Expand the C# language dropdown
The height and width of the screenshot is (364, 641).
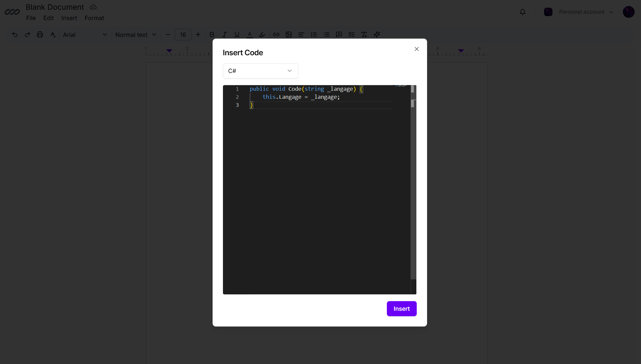(260, 71)
